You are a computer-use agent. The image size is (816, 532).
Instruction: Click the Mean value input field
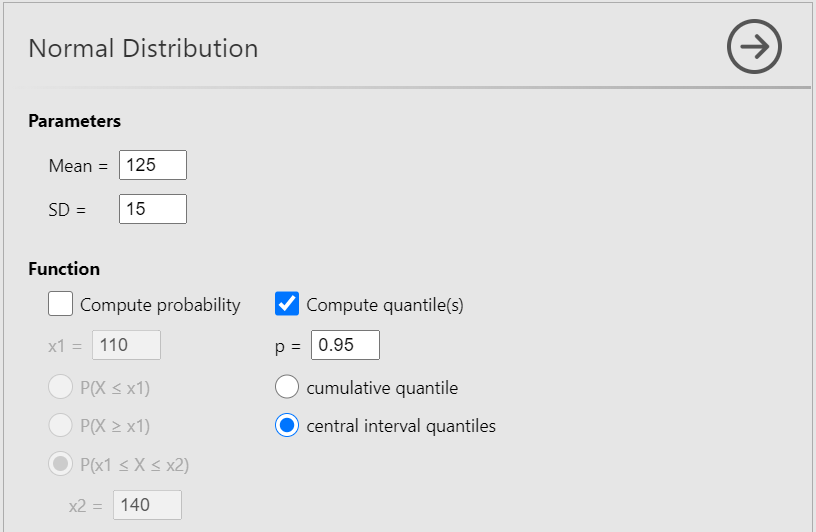pos(152,165)
